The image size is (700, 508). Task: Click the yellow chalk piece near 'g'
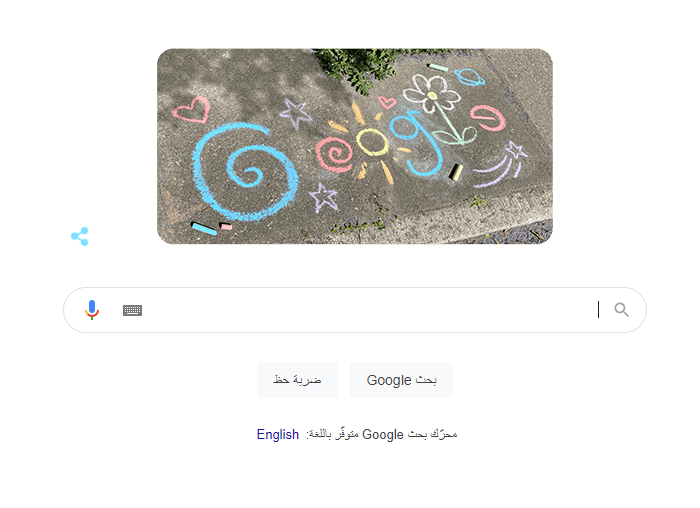click(x=455, y=172)
